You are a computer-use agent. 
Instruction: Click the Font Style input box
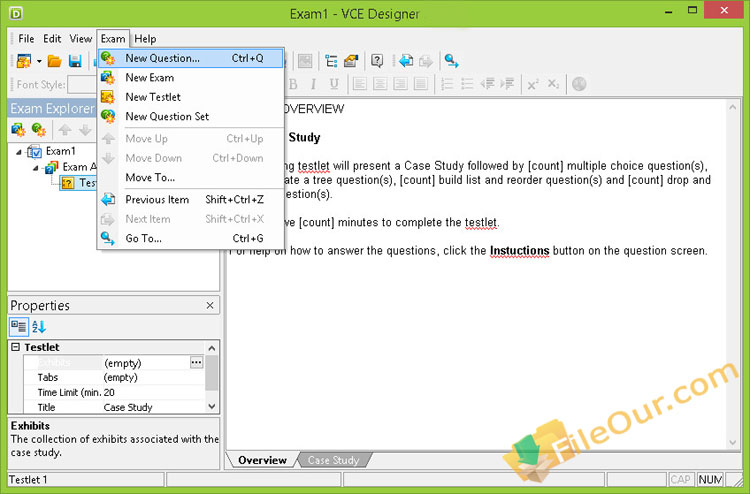[82, 85]
